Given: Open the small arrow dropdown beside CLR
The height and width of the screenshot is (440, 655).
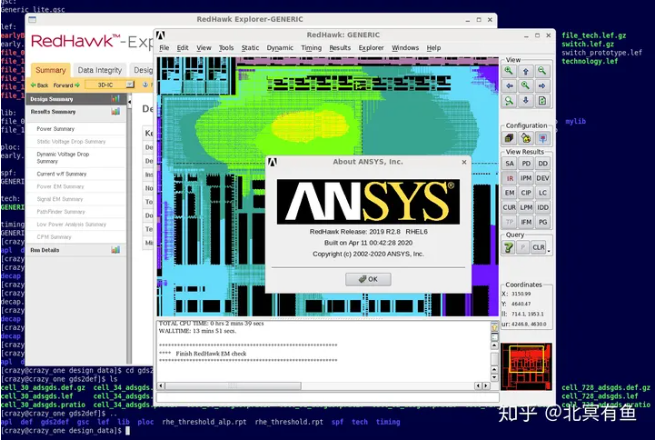Looking at the screenshot, I should (x=549, y=251).
